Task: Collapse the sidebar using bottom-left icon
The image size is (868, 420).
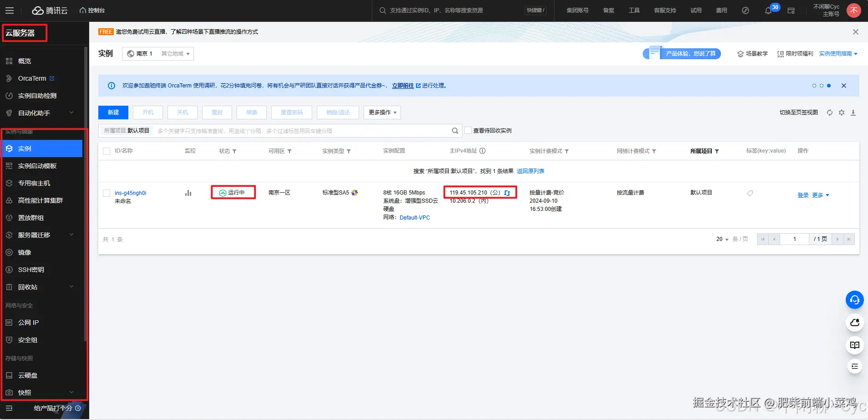Action: pyautogui.click(x=9, y=408)
